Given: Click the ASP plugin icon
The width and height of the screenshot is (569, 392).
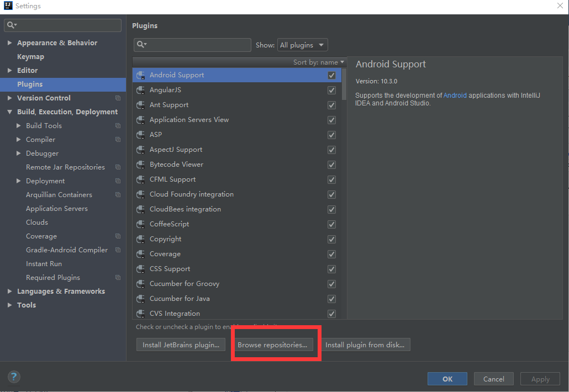Looking at the screenshot, I should coord(140,135).
